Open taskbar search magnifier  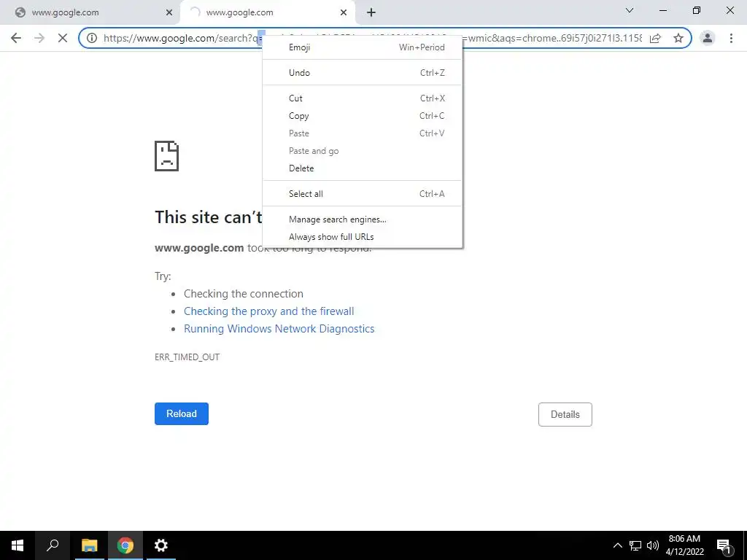pyautogui.click(x=53, y=545)
